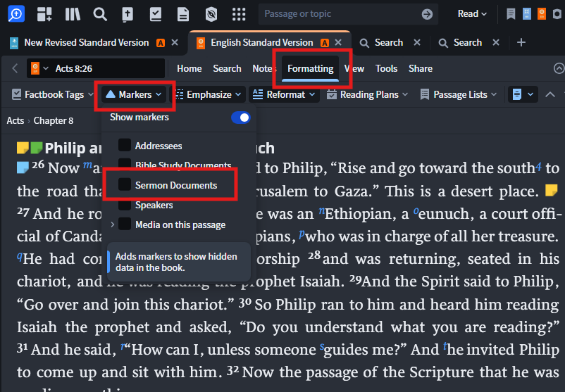Click cross-reference q before 'He had'
This screenshot has width=565, height=392.
20,255
